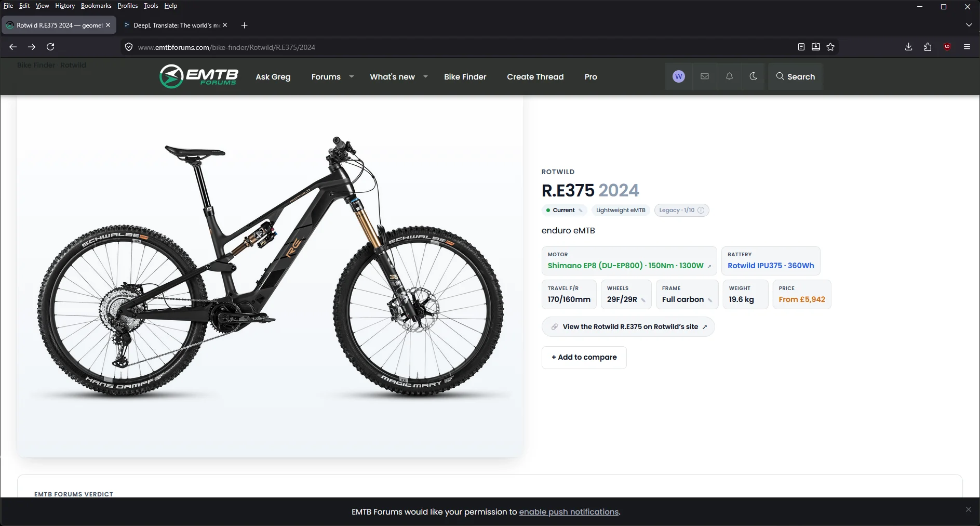Open the History menu
This screenshot has height=526, width=980.
click(x=65, y=6)
